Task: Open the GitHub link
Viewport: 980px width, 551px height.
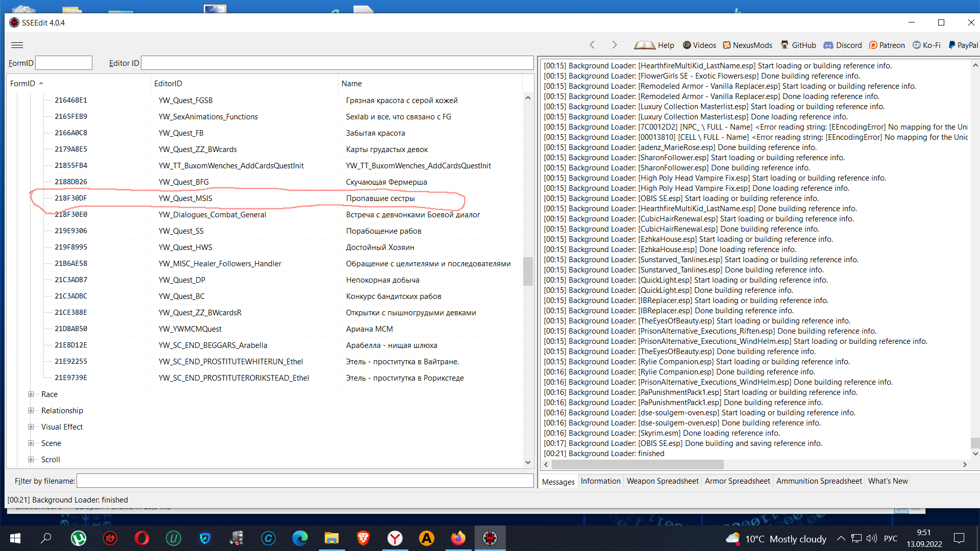Action: click(x=798, y=45)
